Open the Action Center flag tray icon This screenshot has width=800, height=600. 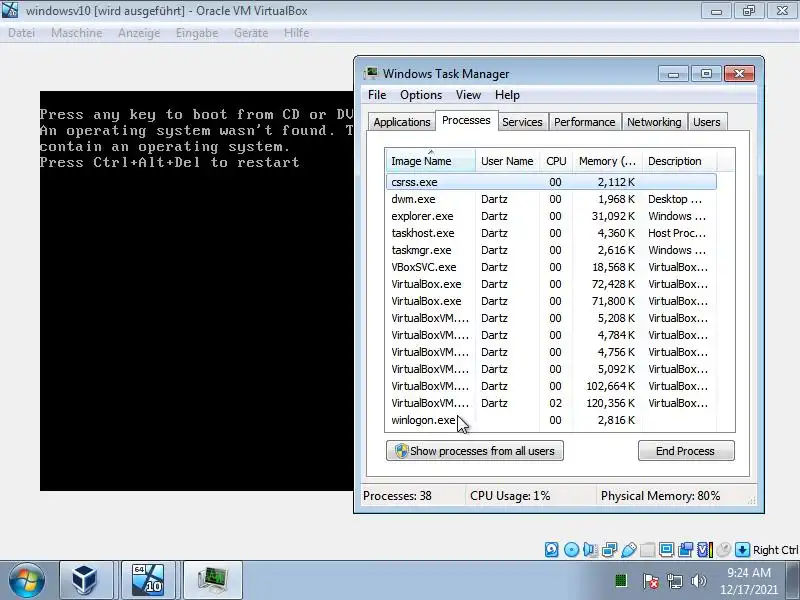coord(651,581)
